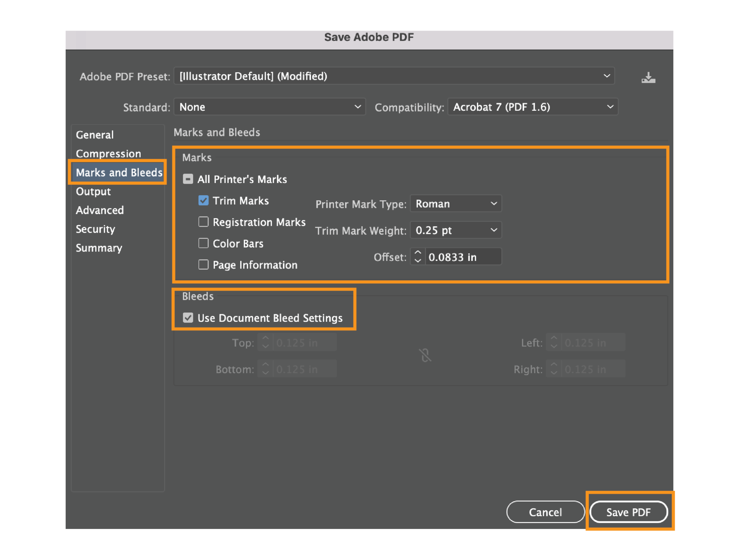View the Summary panel

99,248
